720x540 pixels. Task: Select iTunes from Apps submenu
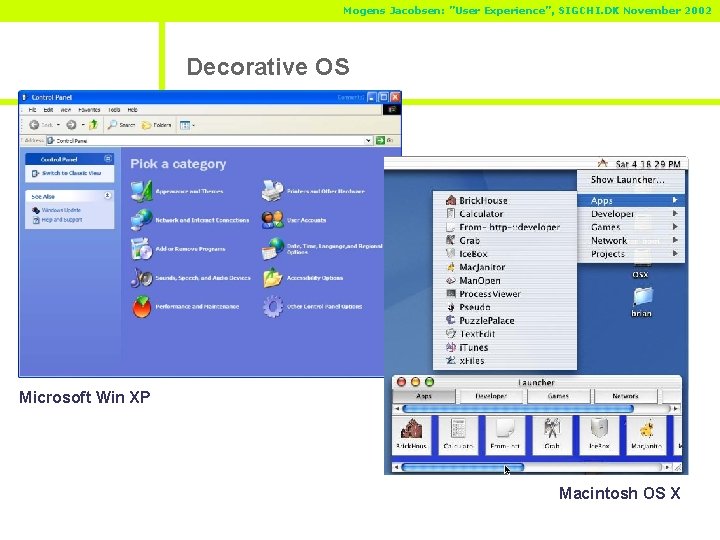(x=505, y=347)
